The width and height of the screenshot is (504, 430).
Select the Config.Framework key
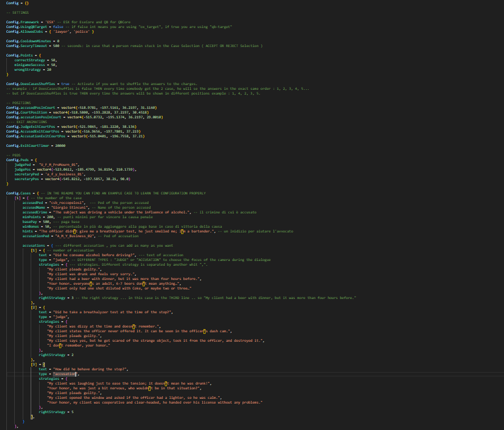[23, 22]
